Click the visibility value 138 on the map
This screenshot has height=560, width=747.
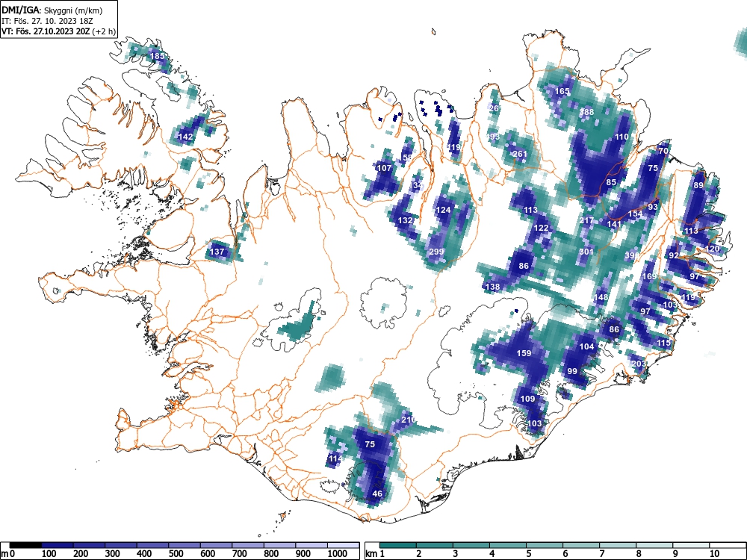(492, 287)
